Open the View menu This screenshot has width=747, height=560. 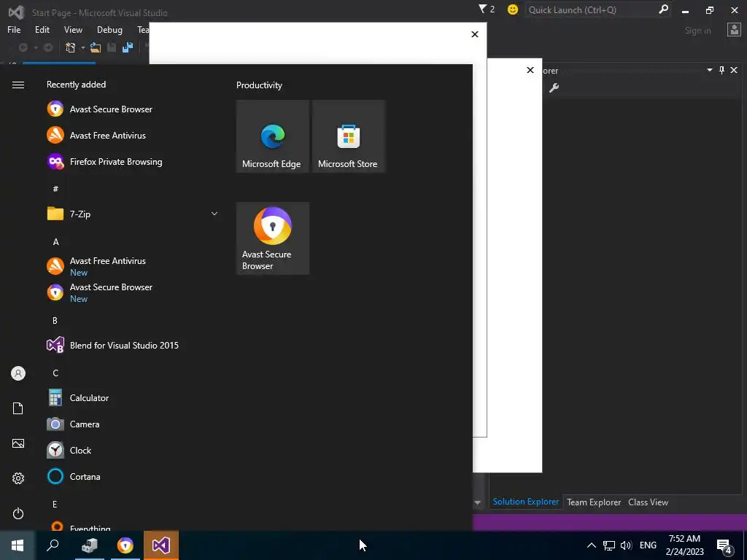click(x=73, y=29)
